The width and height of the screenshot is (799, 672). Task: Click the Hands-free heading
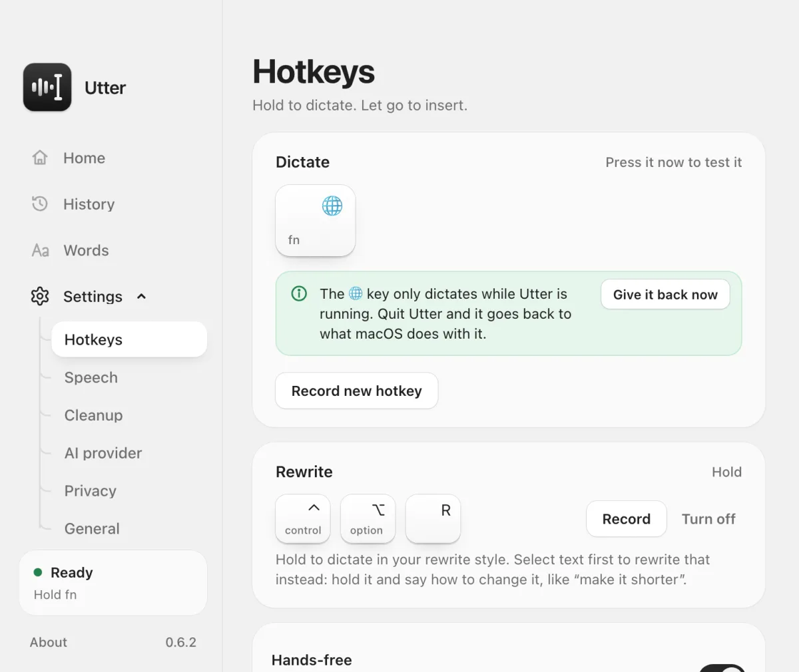coord(312,660)
